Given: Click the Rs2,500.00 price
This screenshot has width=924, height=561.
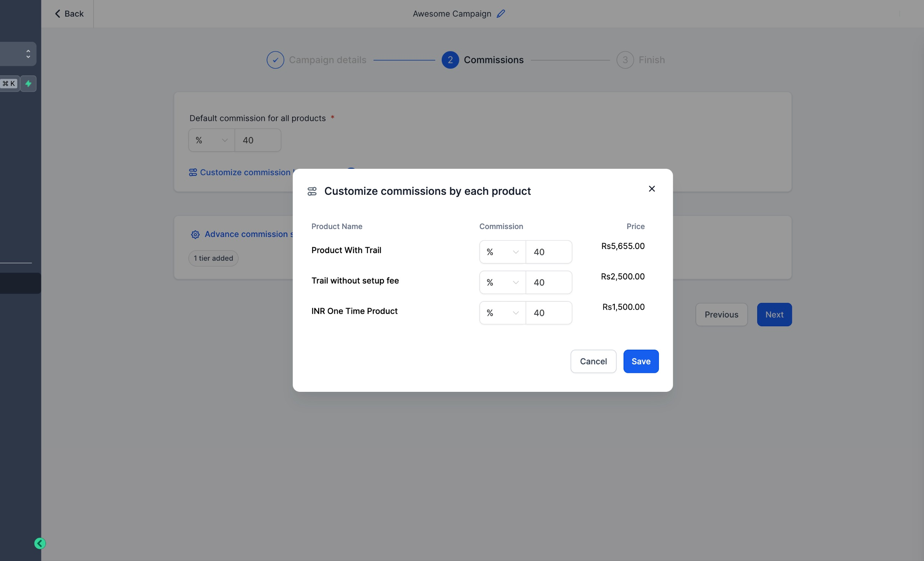Looking at the screenshot, I should coord(623,277).
